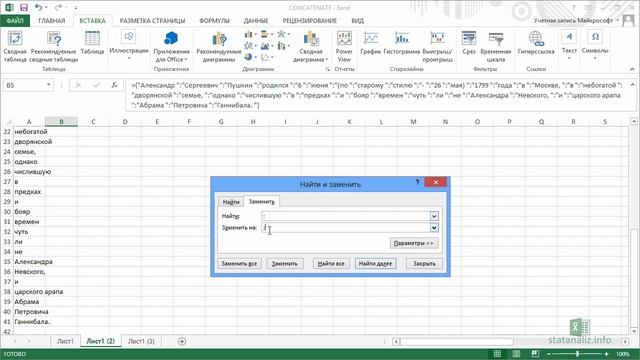Show more options with Параметры >>
This screenshot has width=640, height=360.
tap(413, 243)
